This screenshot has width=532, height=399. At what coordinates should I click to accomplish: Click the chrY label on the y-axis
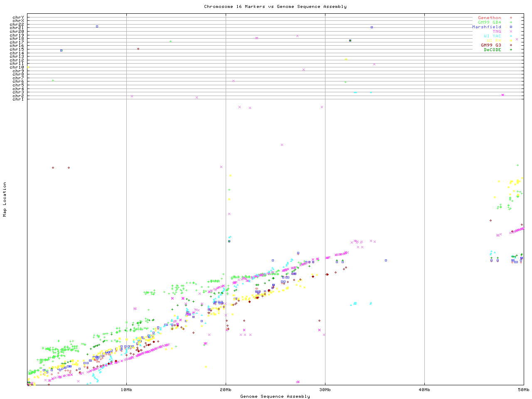(18, 17)
